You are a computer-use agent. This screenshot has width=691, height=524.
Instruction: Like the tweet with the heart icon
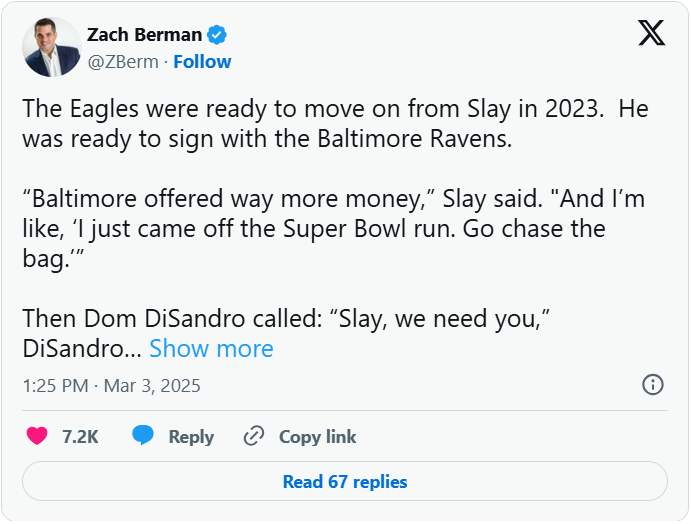[37, 436]
